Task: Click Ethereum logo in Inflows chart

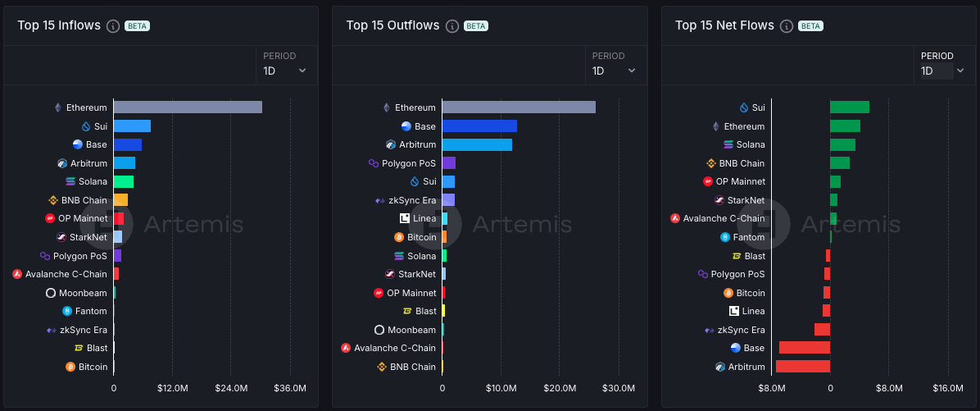Action: click(57, 107)
